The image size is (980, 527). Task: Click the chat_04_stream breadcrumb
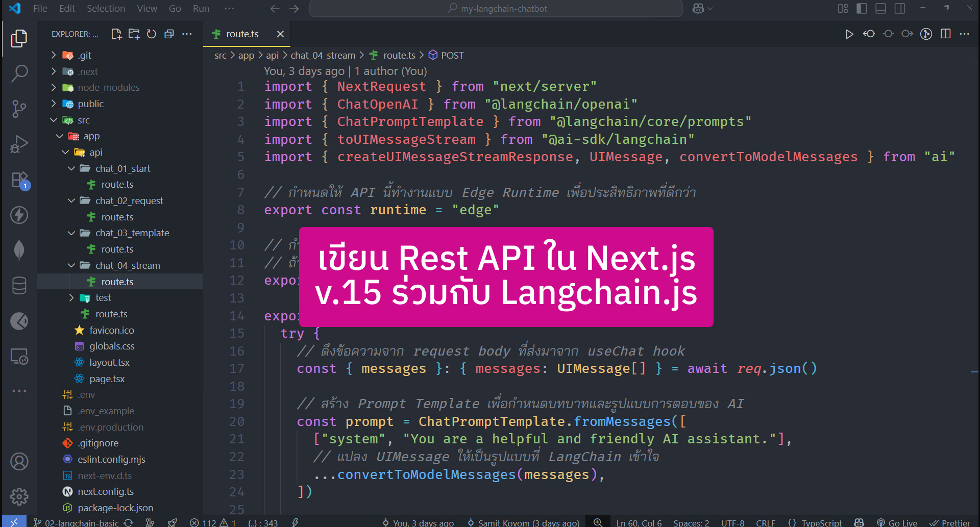click(323, 56)
